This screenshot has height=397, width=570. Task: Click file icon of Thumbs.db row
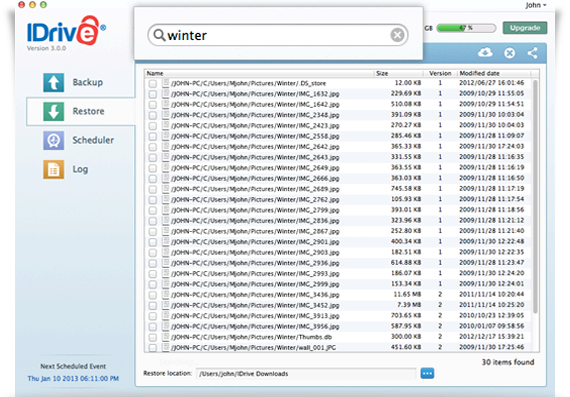(166, 337)
